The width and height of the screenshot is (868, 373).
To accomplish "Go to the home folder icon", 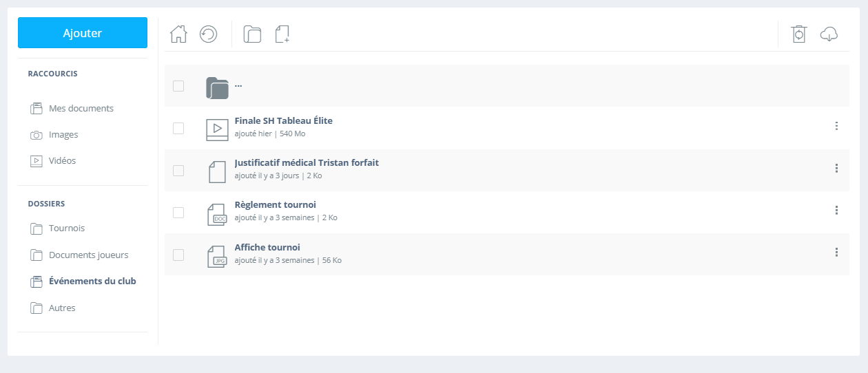I will pyautogui.click(x=178, y=34).
